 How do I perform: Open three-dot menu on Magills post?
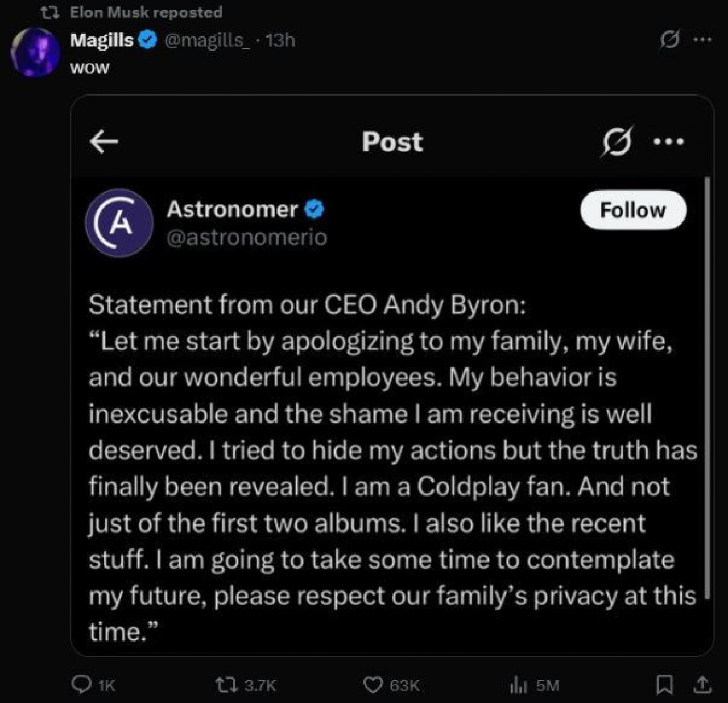click(x=702, y=40)
